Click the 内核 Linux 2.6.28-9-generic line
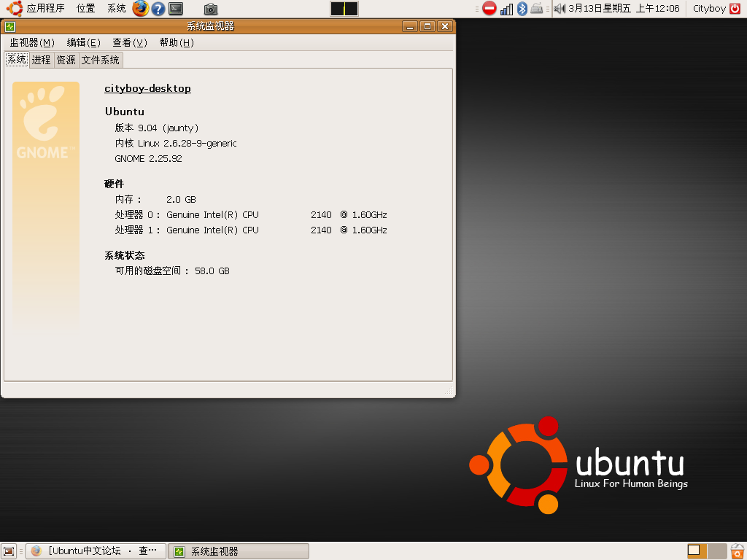Image resolution: width=747 pixels, height=560 pixels. click(x=176, y=144)
